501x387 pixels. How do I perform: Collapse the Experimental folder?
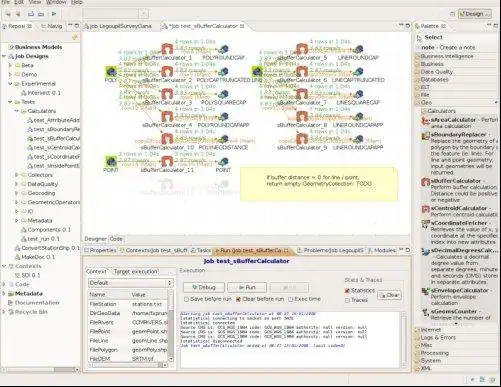tap(10, 84)
